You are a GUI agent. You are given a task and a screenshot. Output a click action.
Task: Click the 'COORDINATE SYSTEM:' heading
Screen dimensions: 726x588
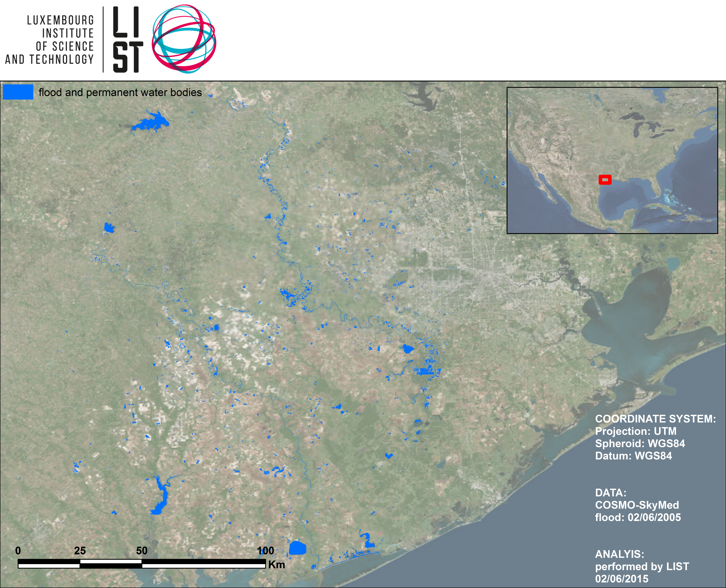click(x=656, y=419)
